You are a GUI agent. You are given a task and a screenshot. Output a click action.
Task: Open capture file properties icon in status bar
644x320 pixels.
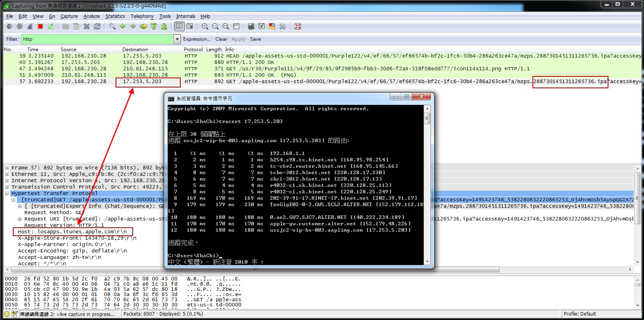15,314
